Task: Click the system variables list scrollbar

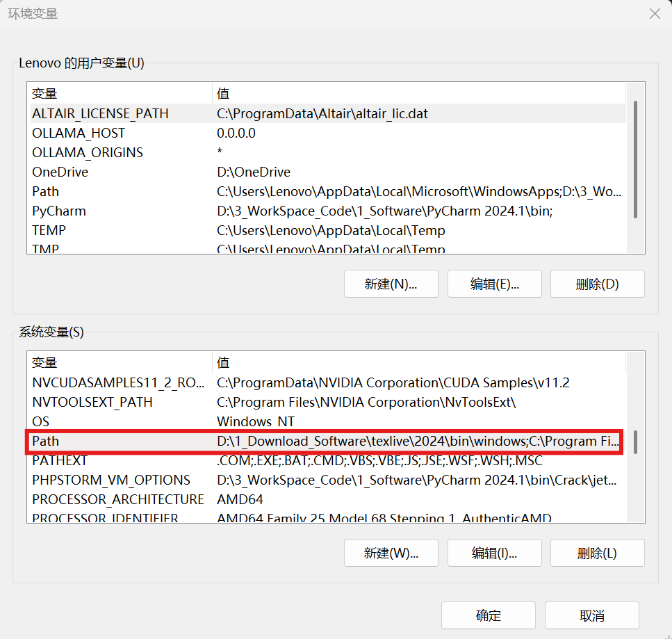Action: click(x=635, y=442)
